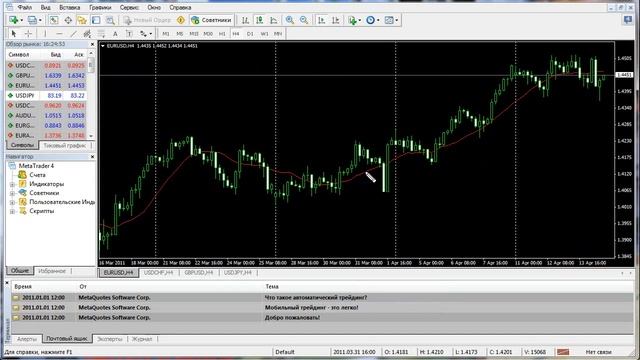
Task: Select the Horizontal Line drawing tool
Action: 59,33
